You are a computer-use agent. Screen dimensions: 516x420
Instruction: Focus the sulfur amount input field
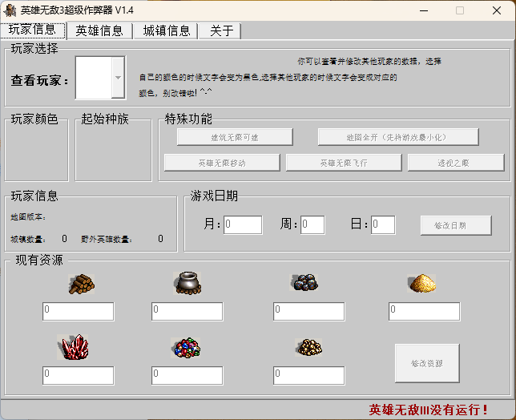[x=424, y=311]
